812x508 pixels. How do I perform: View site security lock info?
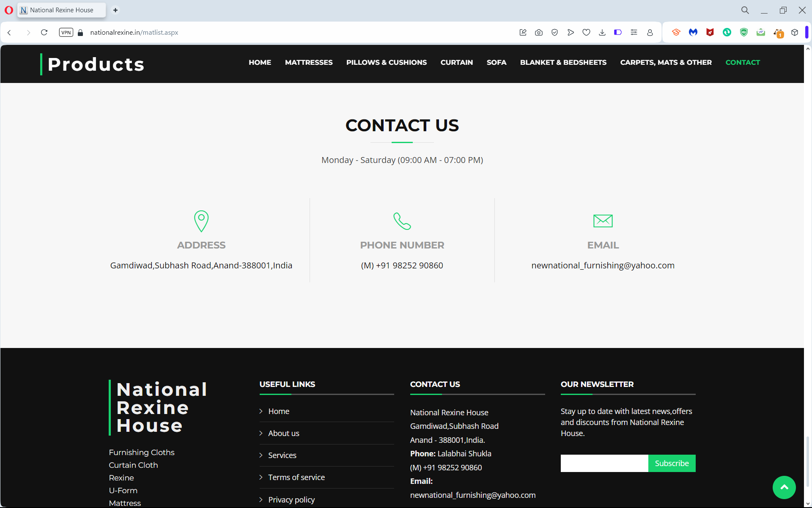[x=80, y=33]
